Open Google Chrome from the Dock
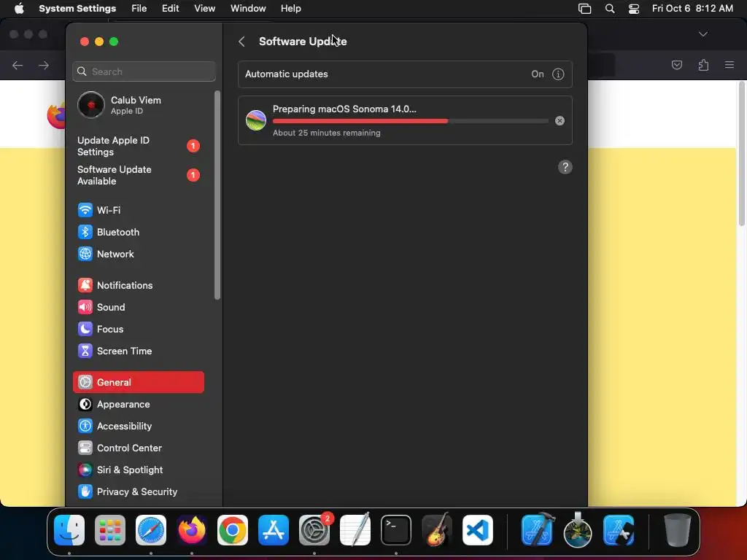This screenshot has width=747, height=560. (233, 530)
